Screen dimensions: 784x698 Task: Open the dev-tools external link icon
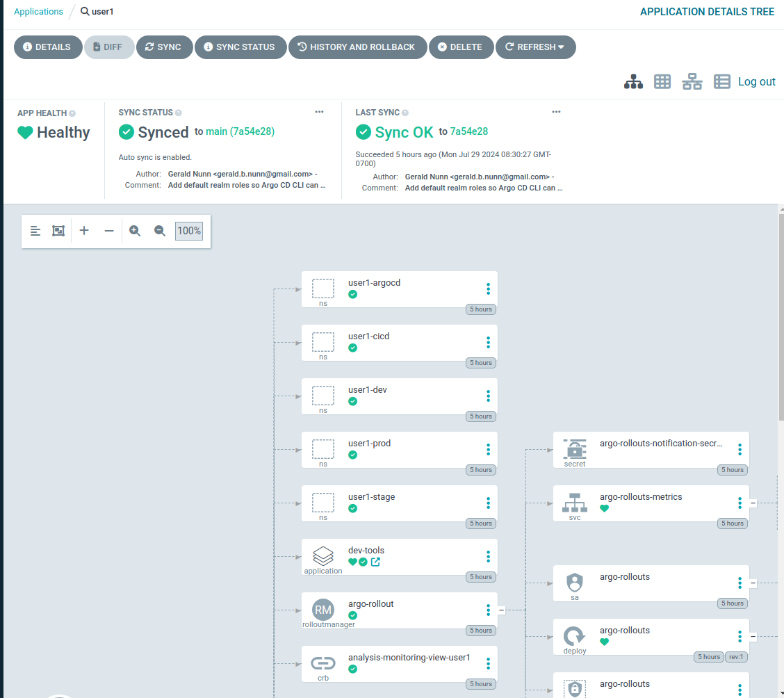(x=375, y=562)
